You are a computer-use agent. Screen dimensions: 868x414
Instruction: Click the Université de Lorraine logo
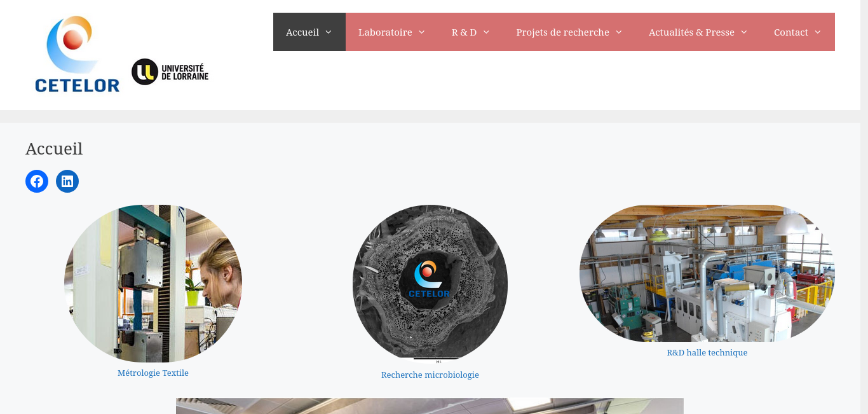tap(170, 71)
